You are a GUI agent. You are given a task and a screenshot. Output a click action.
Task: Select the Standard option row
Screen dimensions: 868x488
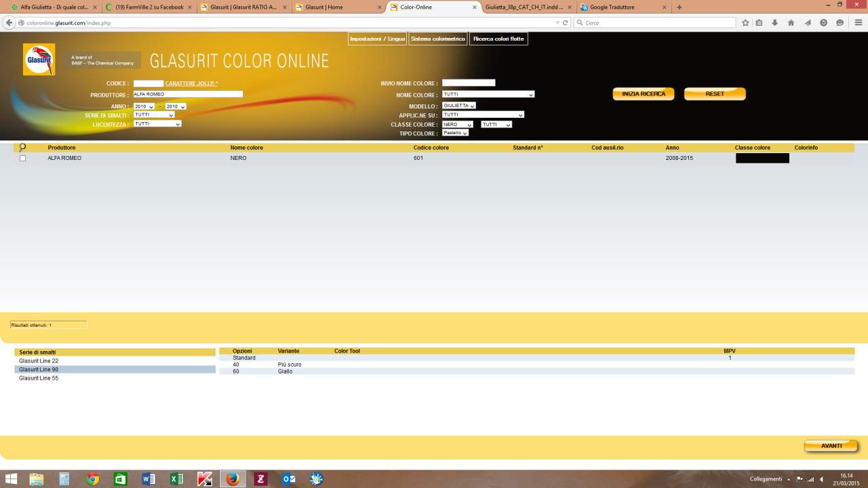coord(536,358)
